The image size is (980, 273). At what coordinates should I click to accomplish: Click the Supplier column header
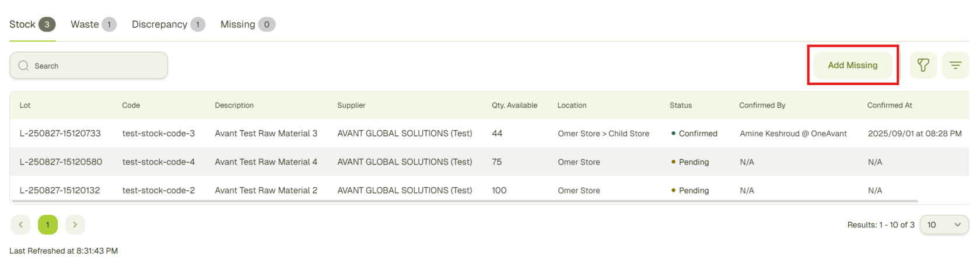tap(351, 106)
